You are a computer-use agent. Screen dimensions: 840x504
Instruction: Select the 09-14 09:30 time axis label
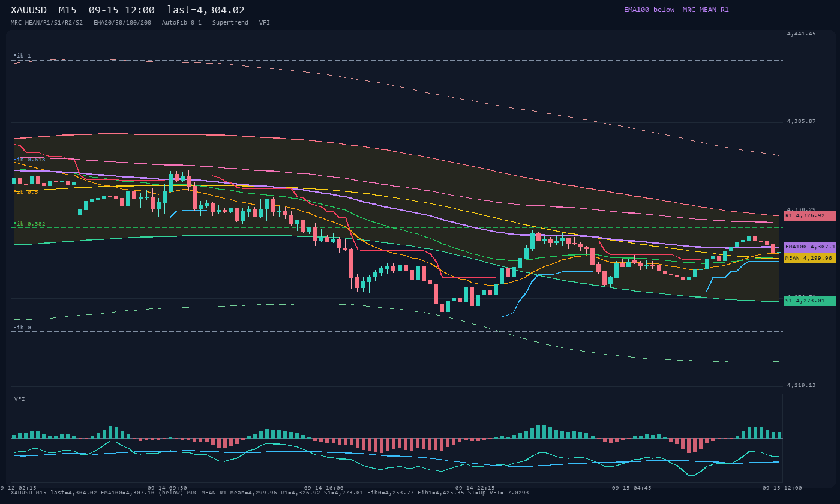(167, 488)
